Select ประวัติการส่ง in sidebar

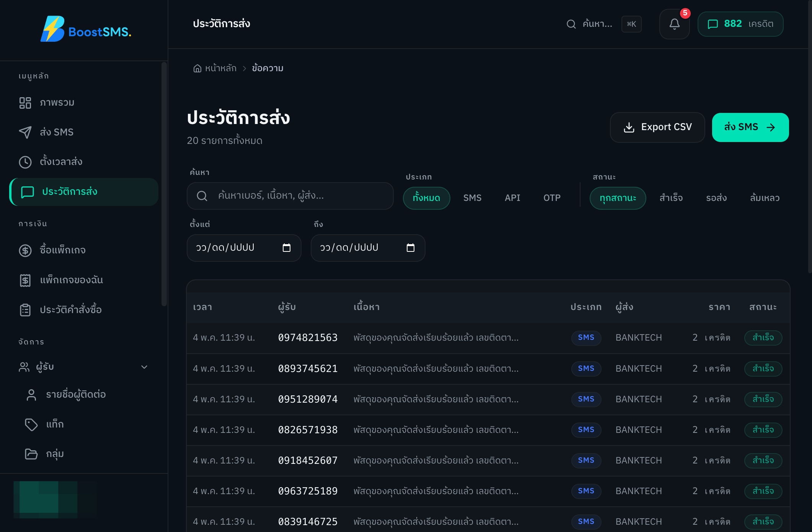[84, 192]
